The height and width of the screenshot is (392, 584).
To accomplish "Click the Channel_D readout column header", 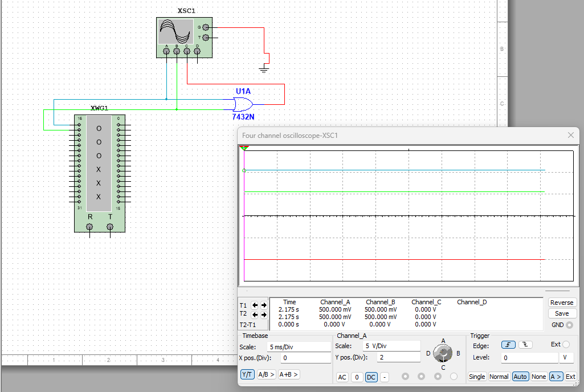I will [472, 302].
